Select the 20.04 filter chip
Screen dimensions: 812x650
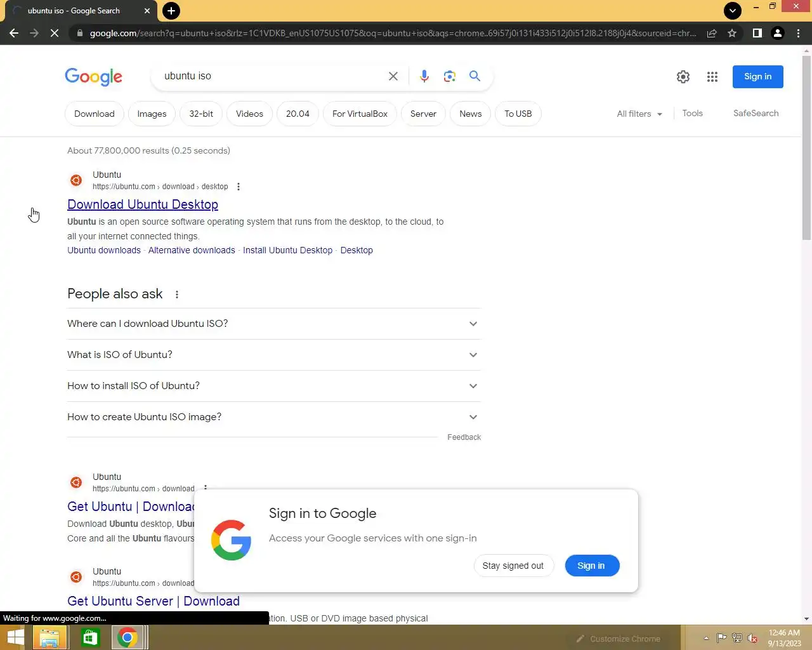(x=298, y=114)
